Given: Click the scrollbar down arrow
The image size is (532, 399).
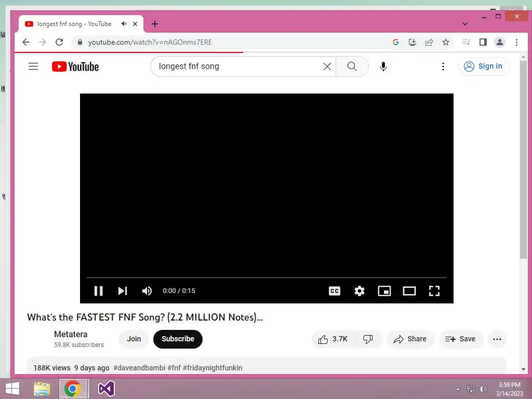Looking at the screenshot, I should pos(523,369).
